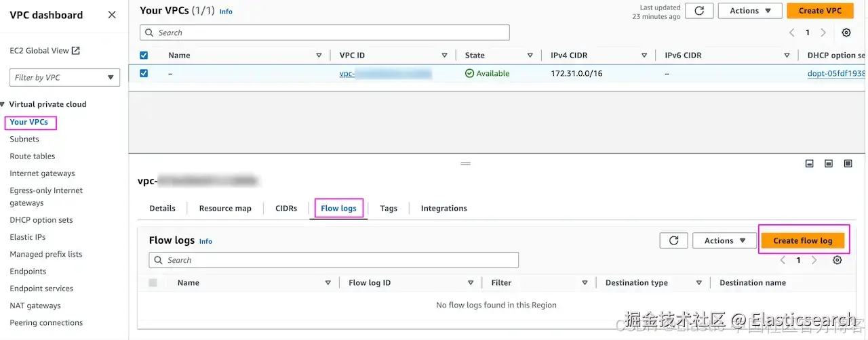Open VPC table preferences gear
868x340 pixels.
pos(846,33)
